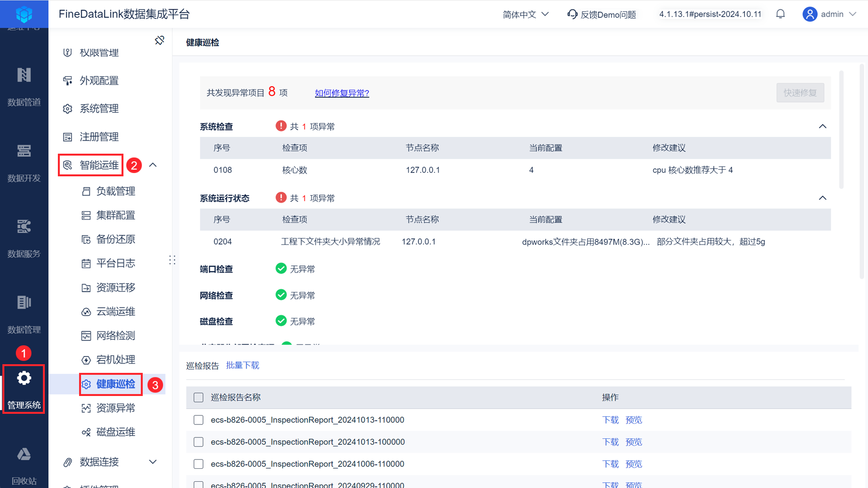
Task: Click the 0108 核心数 check row
Action: pyautogui.click(x=515, y=170)
